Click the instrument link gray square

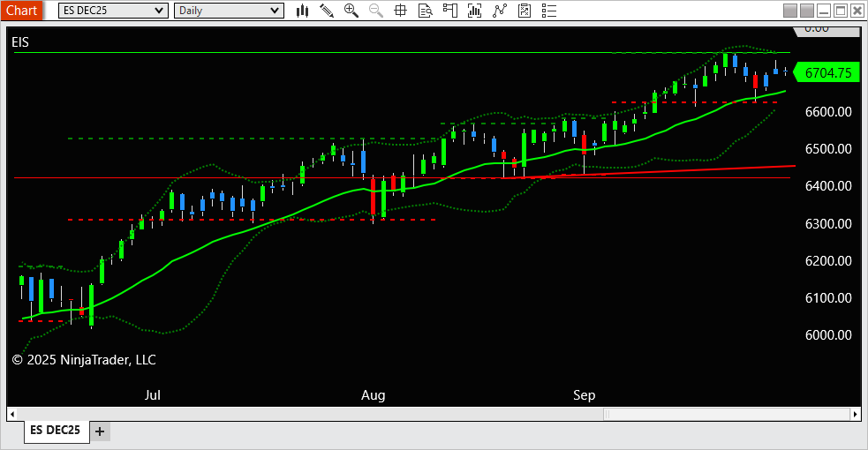[x=790, y=11]
